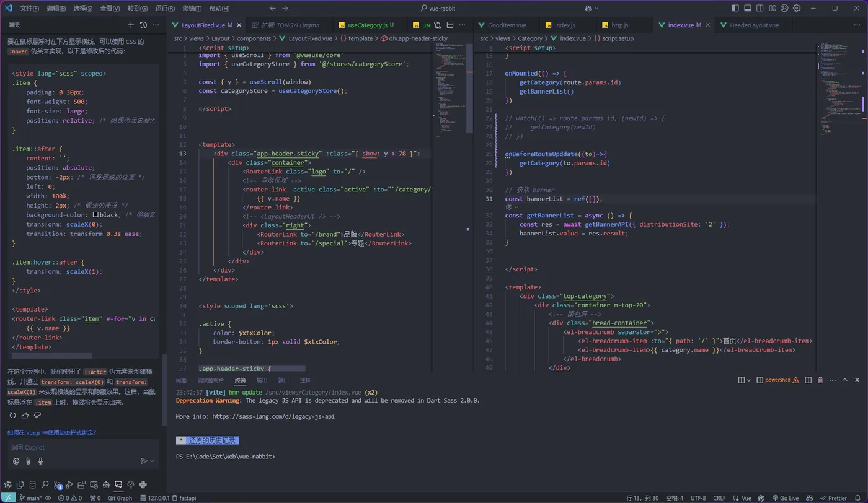Open the Python extension icon in activity bar
Screen dimensions: 868x503
[x=143, y=484]
